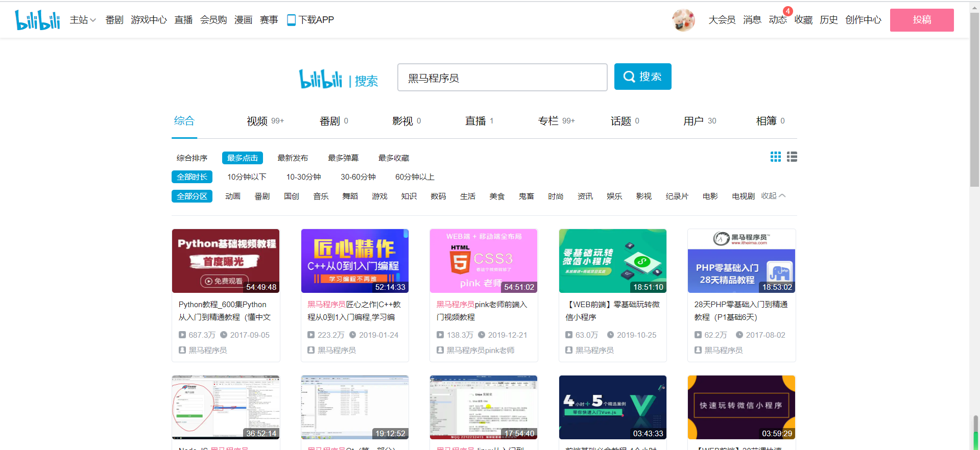The height and width of the screenshot is (450, 980).
Task: Filter by 游戏 category
Action: (x=379, y=196)
